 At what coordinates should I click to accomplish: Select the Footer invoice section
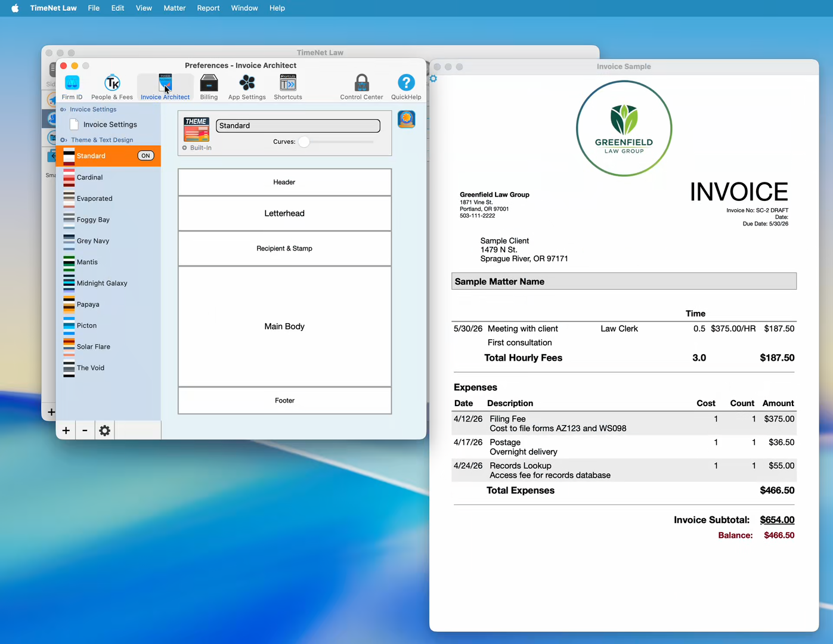point(284,401)
